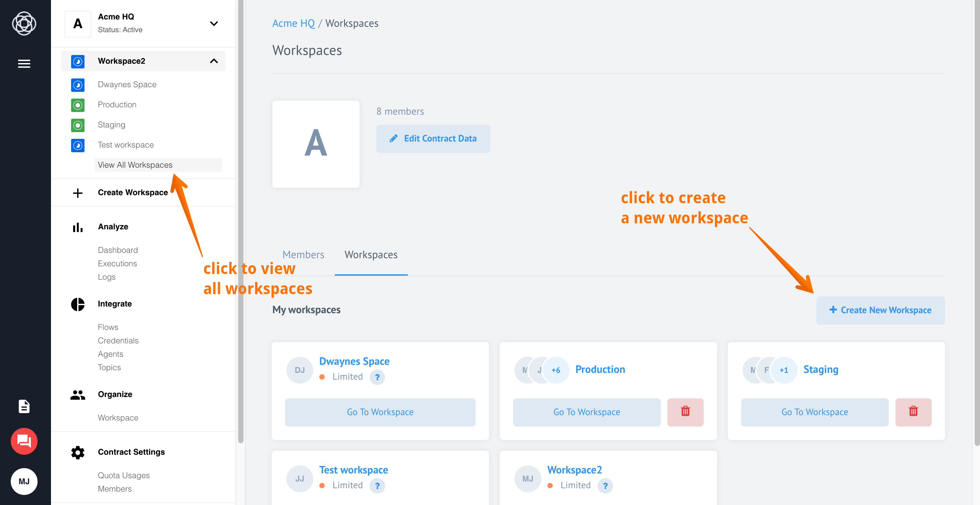The width and height of the screenshot is (980, 505).
Task: Switch to the Members tab
Action: coord(303,254)
